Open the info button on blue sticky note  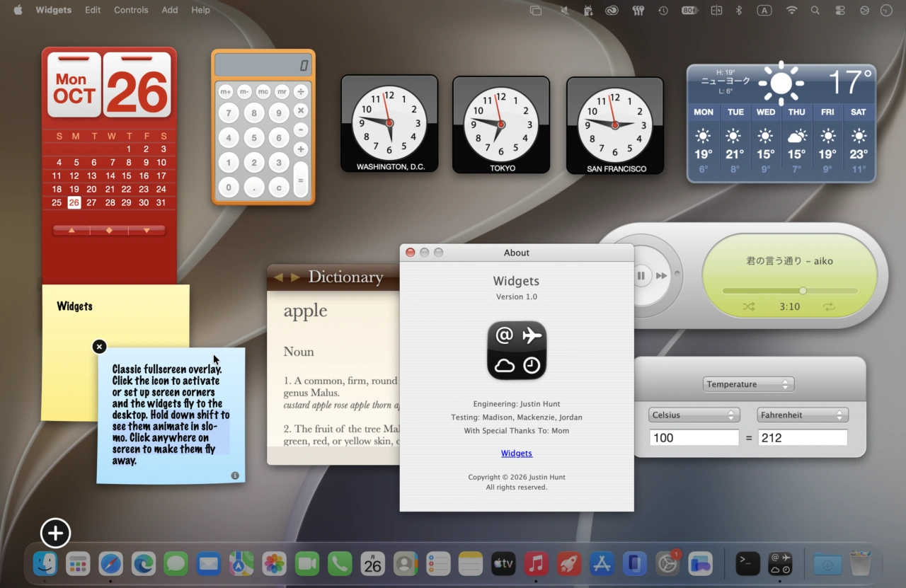pos(235,475)
